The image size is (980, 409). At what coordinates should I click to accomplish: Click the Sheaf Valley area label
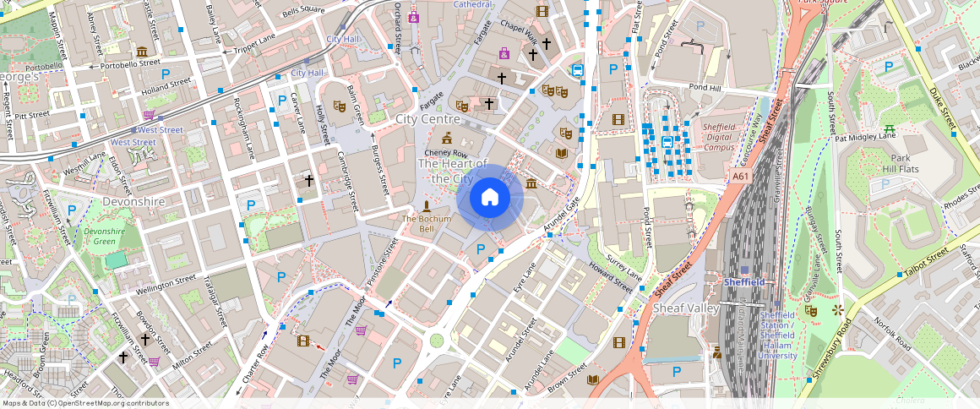tap(685, 308)
